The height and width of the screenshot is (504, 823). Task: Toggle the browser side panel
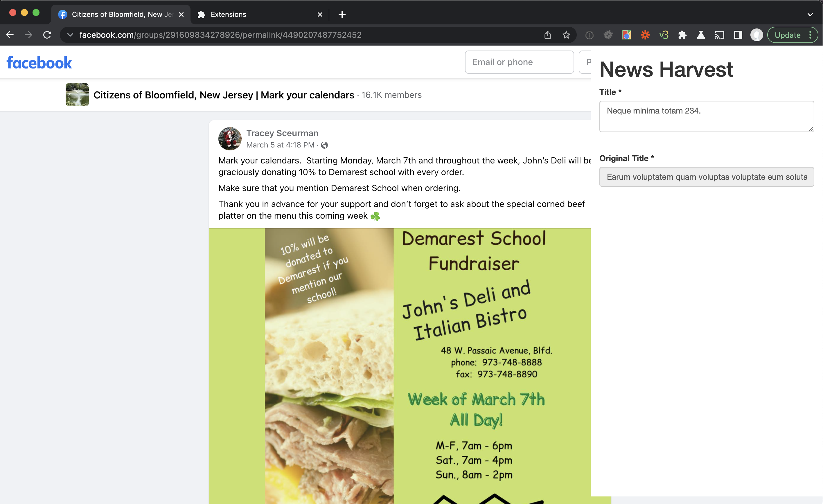click(738, 35)
